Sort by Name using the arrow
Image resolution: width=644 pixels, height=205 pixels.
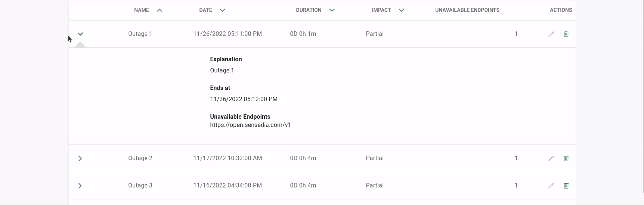[x=160, y=10]
